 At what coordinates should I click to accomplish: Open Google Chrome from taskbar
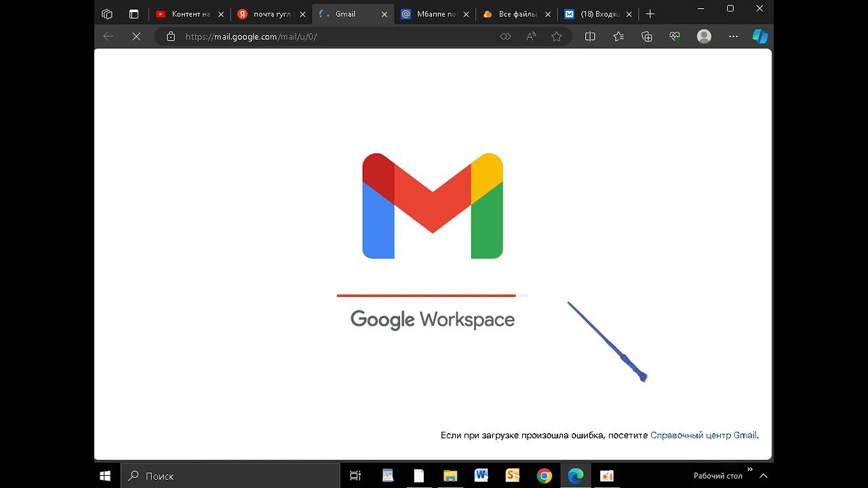click(544, 476)
